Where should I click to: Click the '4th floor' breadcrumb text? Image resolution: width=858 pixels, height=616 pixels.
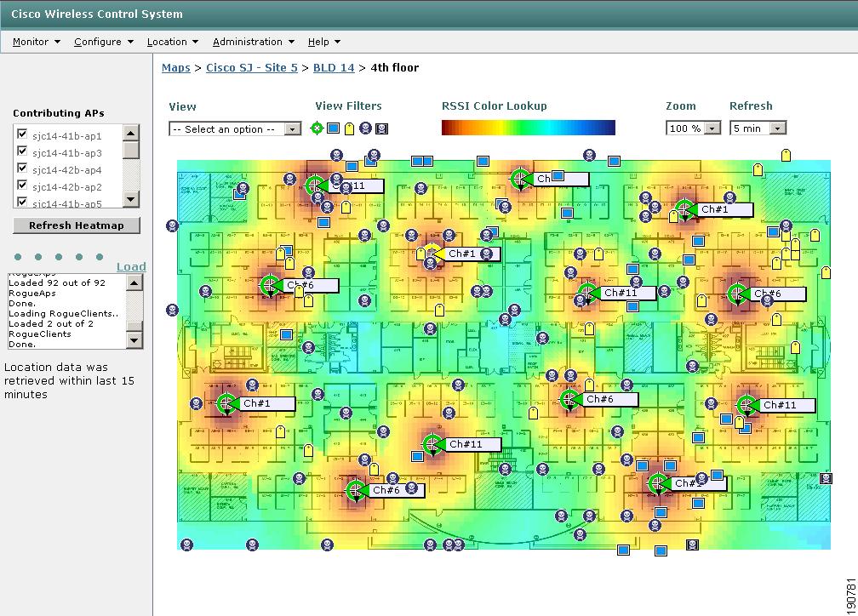[x=395, y=68]
